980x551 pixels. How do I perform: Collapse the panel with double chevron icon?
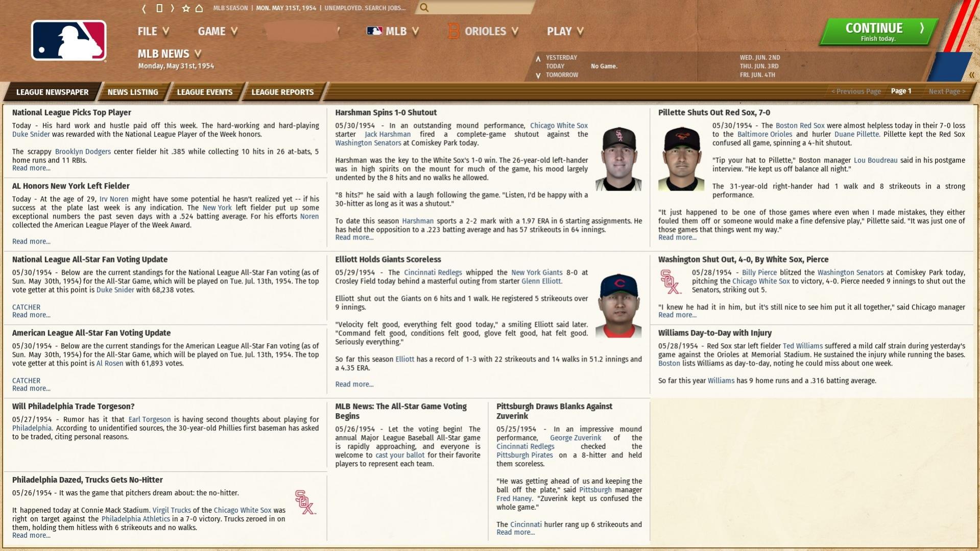971,75
